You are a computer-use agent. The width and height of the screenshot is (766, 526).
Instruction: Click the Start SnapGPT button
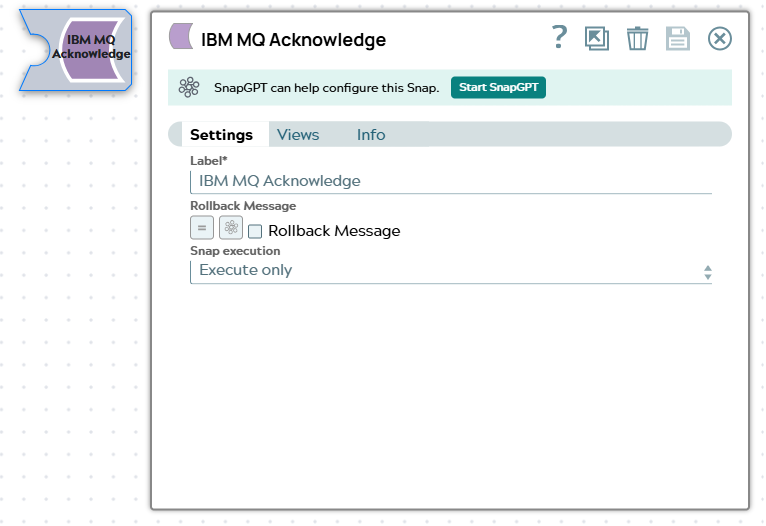498,87
